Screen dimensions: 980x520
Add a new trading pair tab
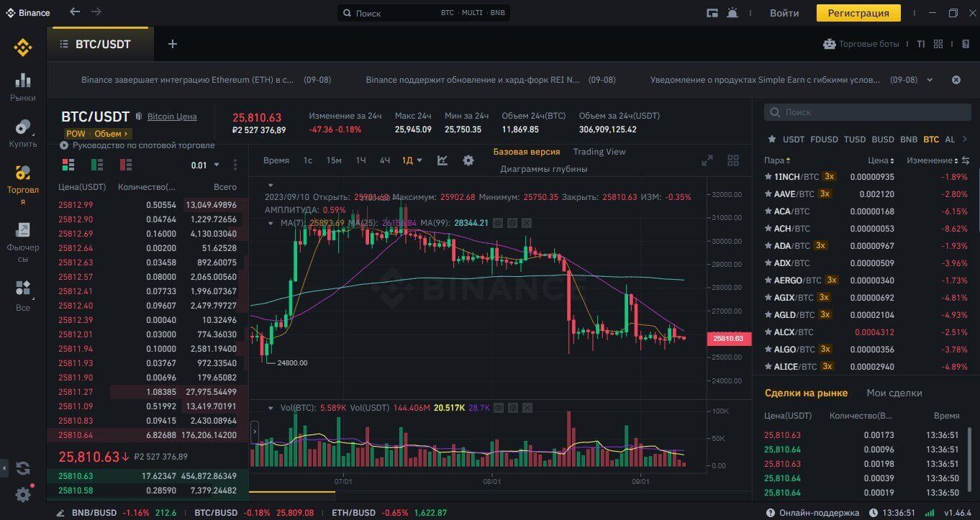172,44
